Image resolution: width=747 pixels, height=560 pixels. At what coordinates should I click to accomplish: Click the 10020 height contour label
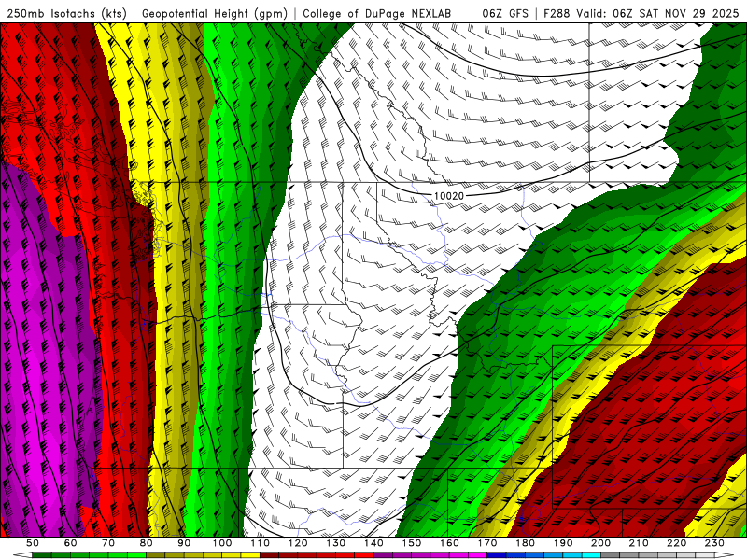click(x=449, y=196)
